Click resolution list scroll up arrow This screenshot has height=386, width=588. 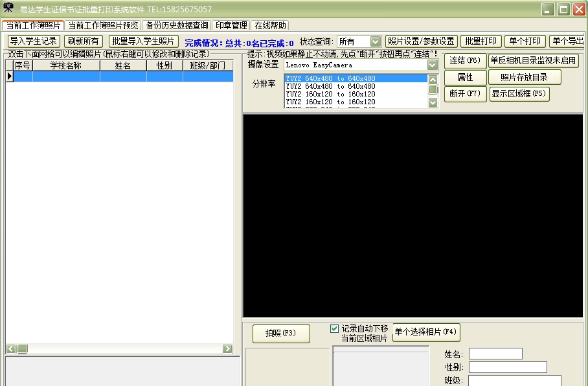point(433,80)
